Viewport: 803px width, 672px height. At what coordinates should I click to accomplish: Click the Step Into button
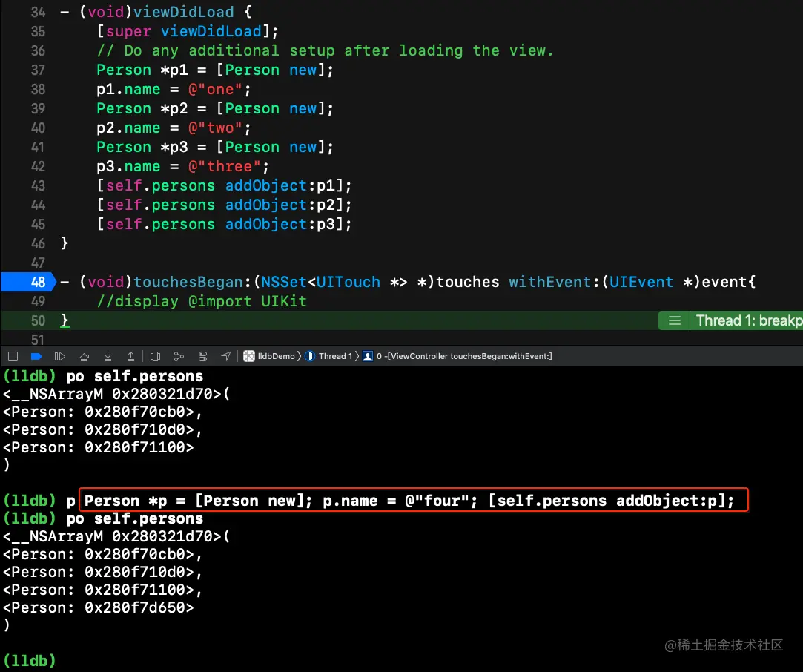[x=108, y=356]
